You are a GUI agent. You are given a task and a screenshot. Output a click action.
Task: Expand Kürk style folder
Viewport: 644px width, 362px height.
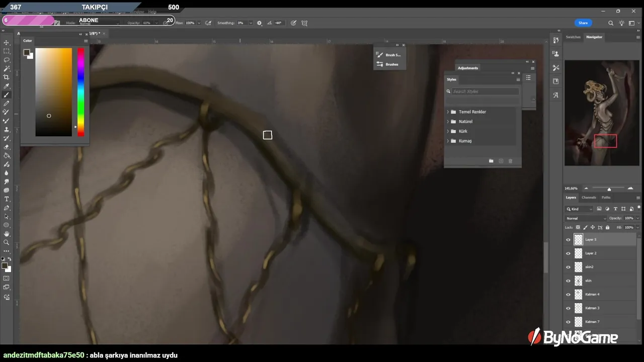click(x=448, y=131)
